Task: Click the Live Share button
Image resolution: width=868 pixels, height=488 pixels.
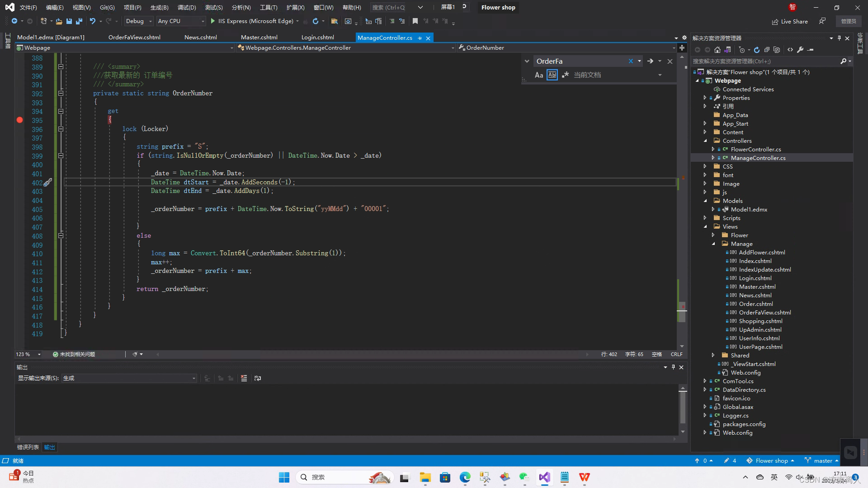Action: click(x=790, y=21)
